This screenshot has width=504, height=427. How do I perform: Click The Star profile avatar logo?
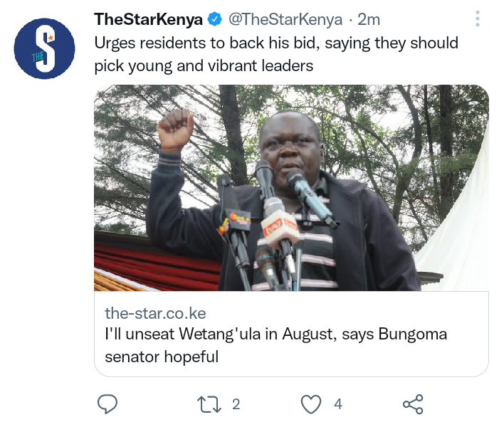point(44,48)
